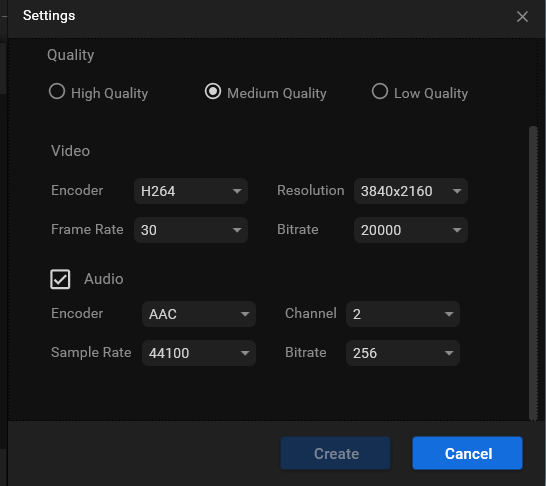Click the arrow icon on Channel dropdown
546x486 pixels.
pos(449,314)
